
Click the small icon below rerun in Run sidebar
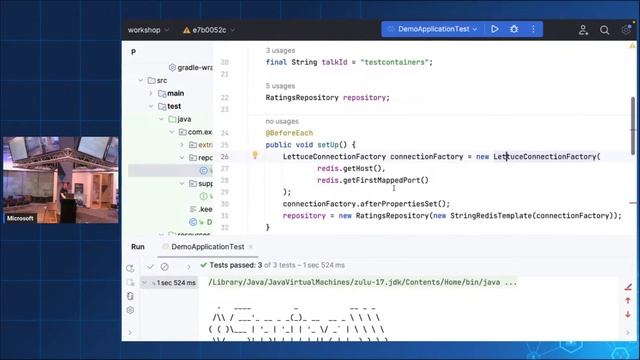tap(130, 282)
